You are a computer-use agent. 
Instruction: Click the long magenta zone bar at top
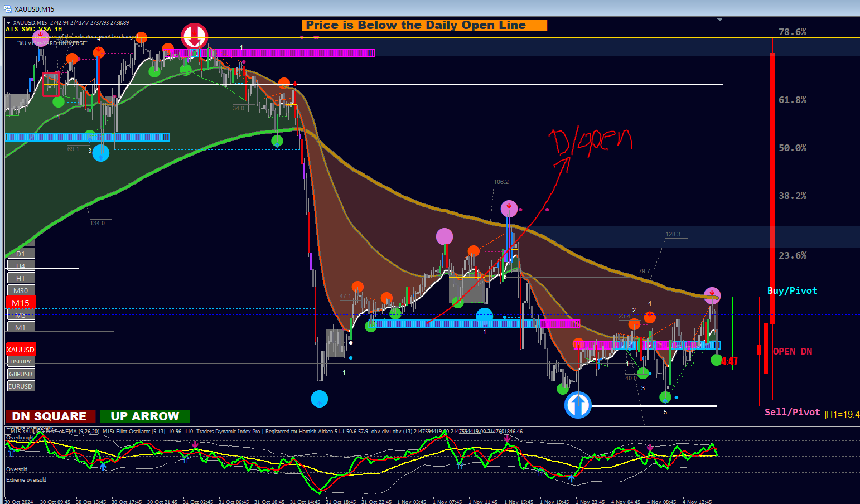(x=288, y=53)
